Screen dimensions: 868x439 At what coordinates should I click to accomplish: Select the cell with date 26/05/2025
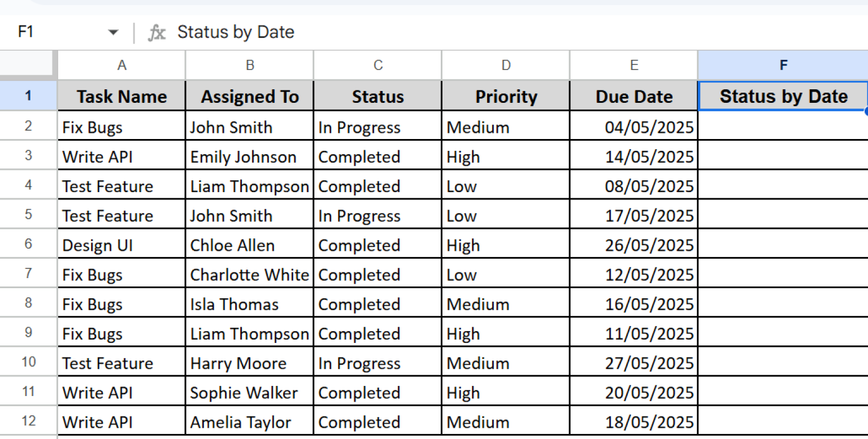click(x=633, y=245)
